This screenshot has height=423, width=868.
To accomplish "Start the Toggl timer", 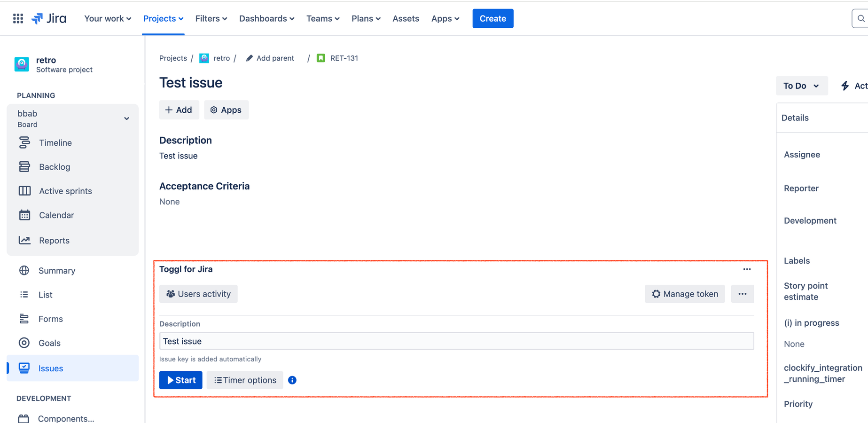I will tap(181, 380).
